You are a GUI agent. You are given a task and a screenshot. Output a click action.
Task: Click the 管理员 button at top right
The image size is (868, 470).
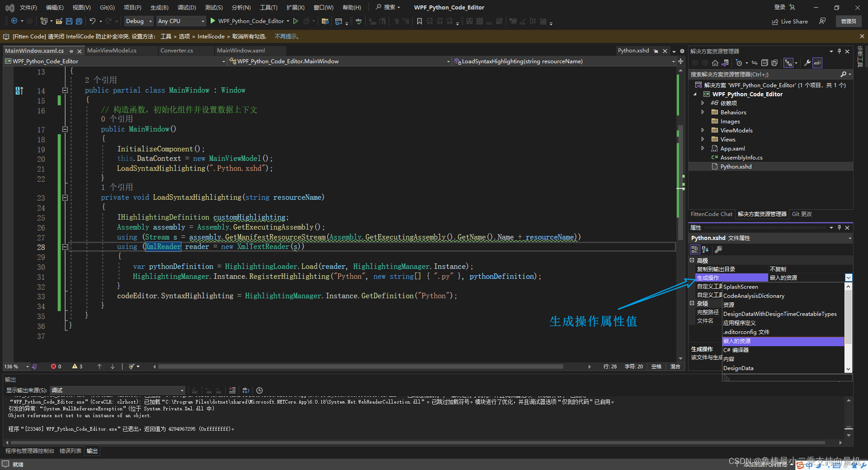[x=848, y=21]
